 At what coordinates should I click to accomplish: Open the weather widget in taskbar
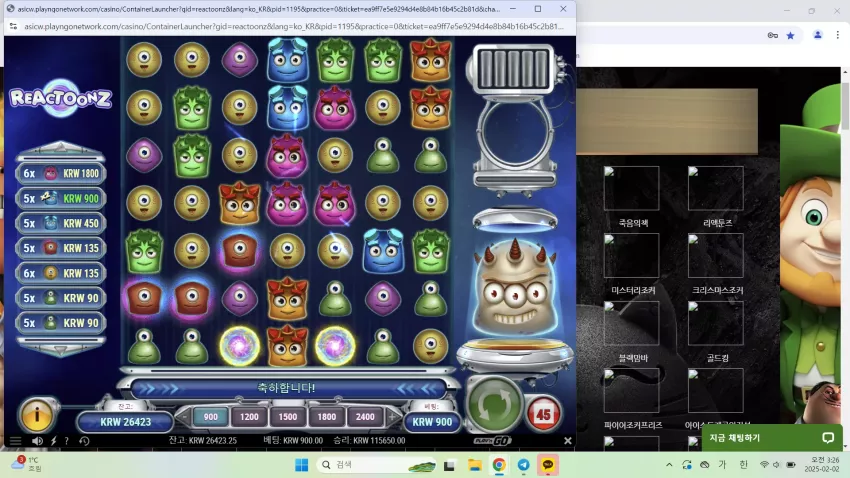click(x=26, y=464)
